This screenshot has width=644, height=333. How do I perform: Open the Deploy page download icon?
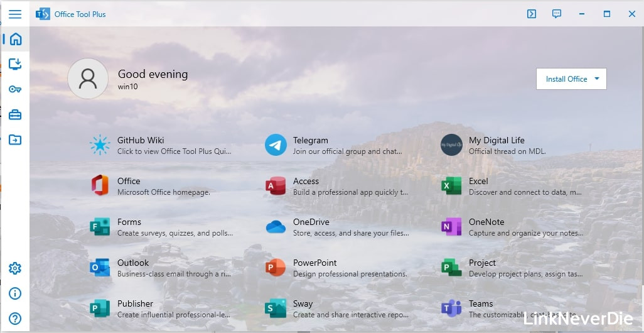pos(15,63)
